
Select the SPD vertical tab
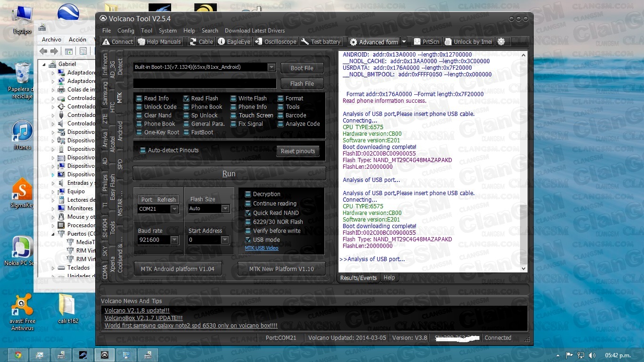pyautogui.click(x=120, y=164)
